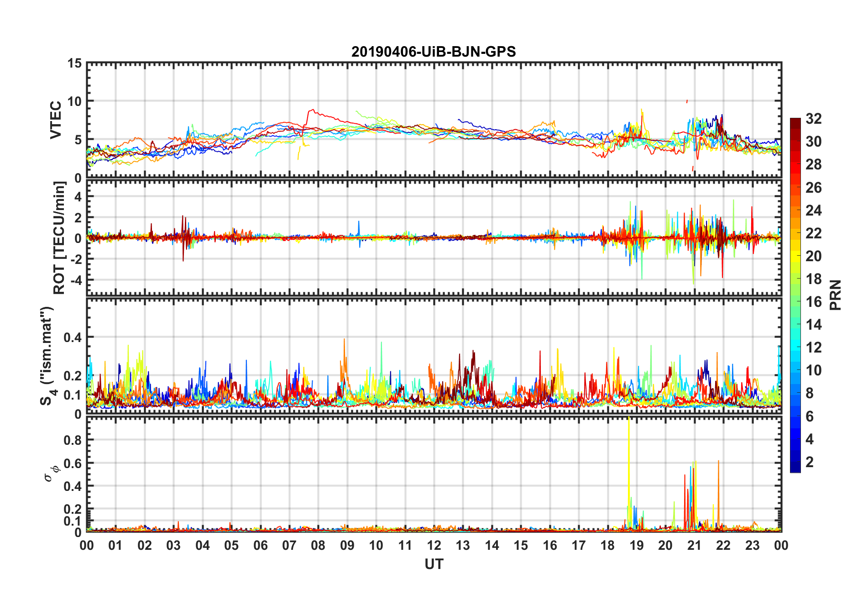Click S4 axis tick value 0.4
The height and width of the screenshot is (590, 868).
pyautogui.click(x=73, y=337)
